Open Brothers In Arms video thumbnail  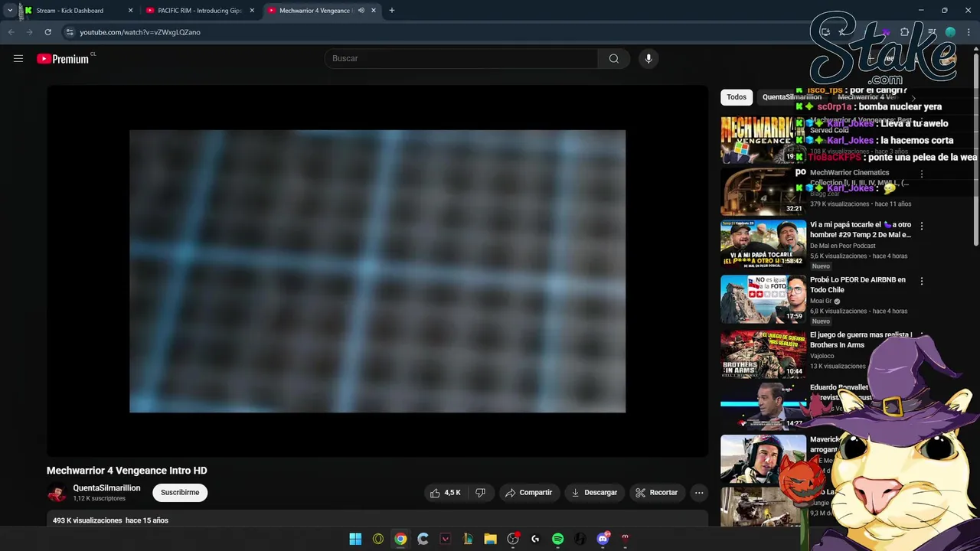pos(763,354)
